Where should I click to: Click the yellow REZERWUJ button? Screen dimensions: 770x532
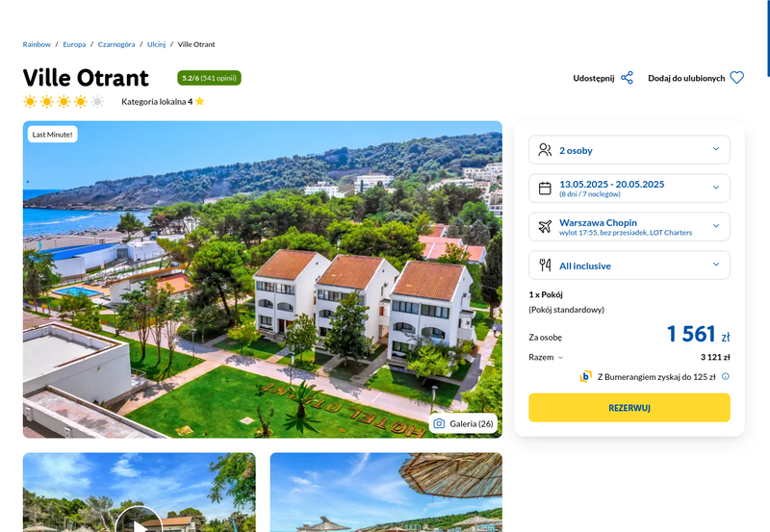pyautogui.click(x=629, y=407)
